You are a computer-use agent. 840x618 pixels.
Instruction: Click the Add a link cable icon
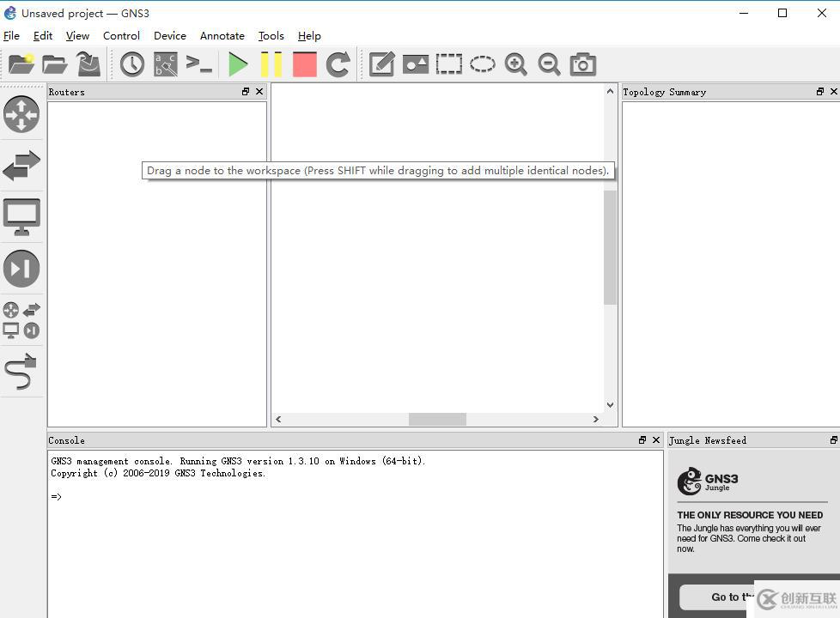(21, 371)
